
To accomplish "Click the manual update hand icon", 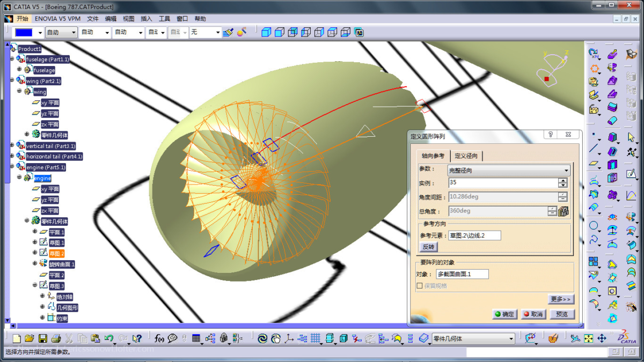I will coord(276,338).
